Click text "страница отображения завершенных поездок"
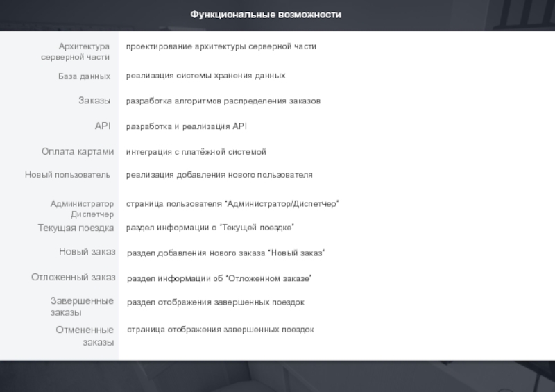The height and width of the screenshot is (392, 555). pyautogui.click(x=220, y=330)
